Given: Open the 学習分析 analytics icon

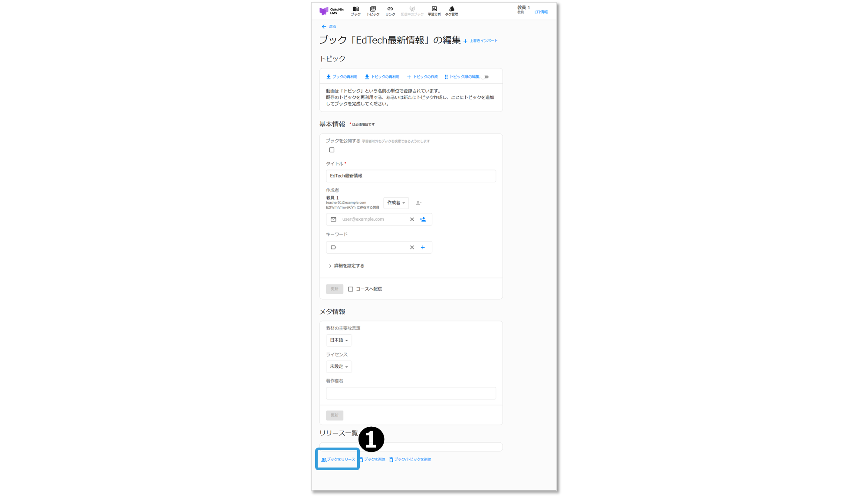Looking at the screenshot, I should click(434, 9).
